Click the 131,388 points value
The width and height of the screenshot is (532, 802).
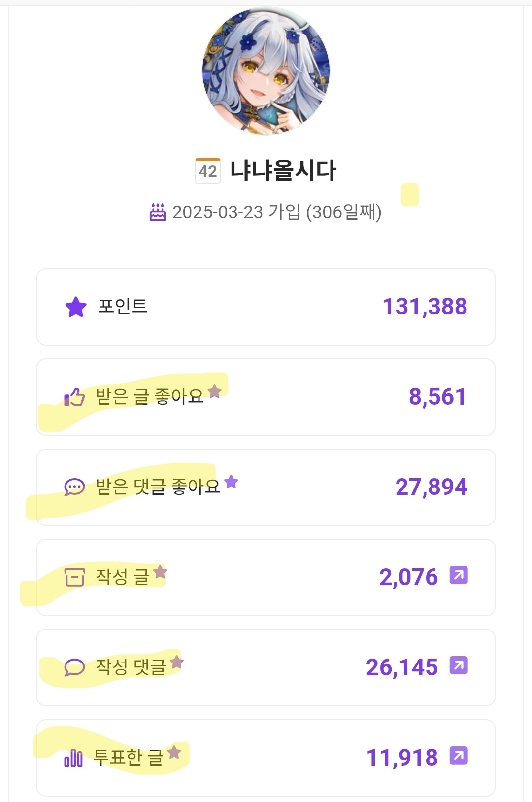pos(425,307)
